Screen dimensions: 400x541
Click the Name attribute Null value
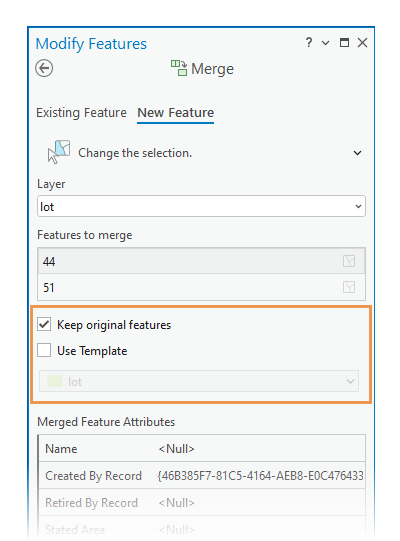click(176, 449)
